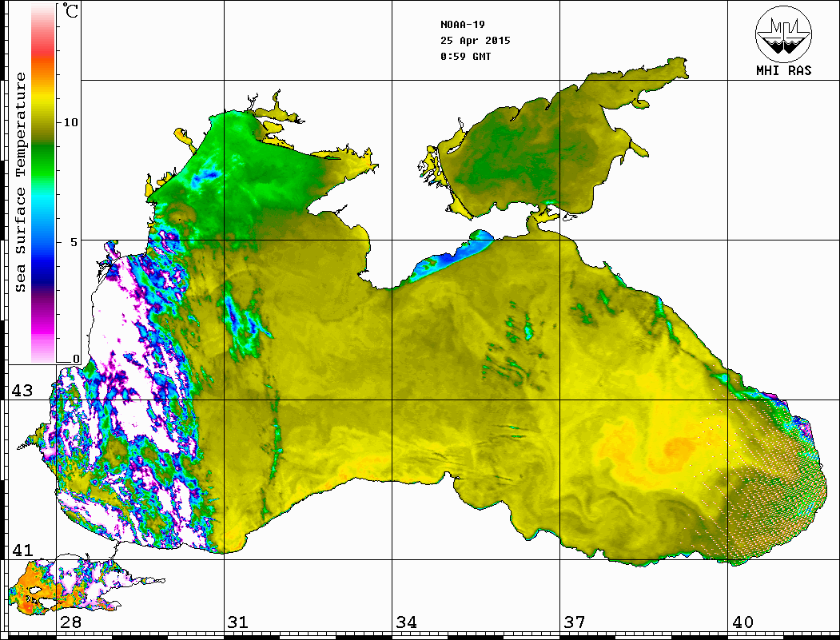This screenshot has height=640, width=840.
Task: Click the cold blue patch along Crimea's southern coast
Action: pos(452,256)
